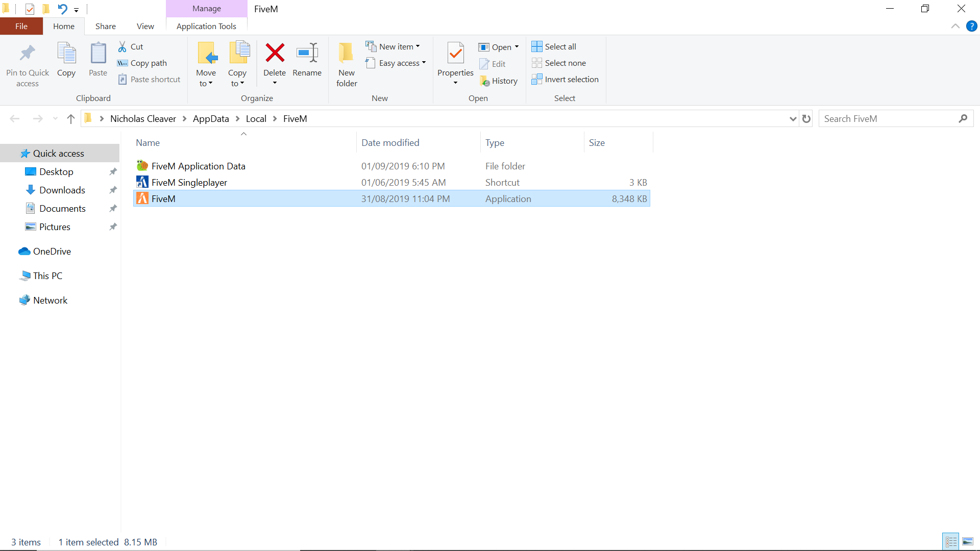Open Customize Quick Access Toolbar arrow
The image size is (980, 551).
(x=76, y=10)
